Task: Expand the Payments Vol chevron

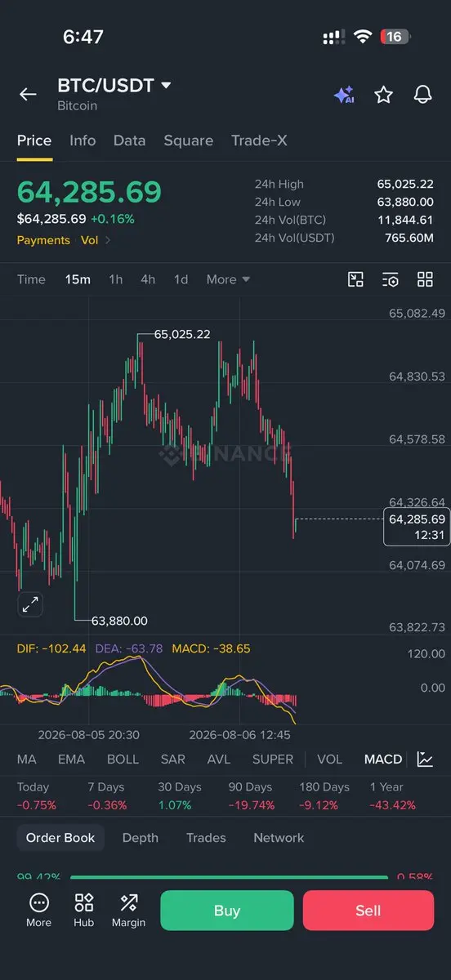Action: pos(108,240)
